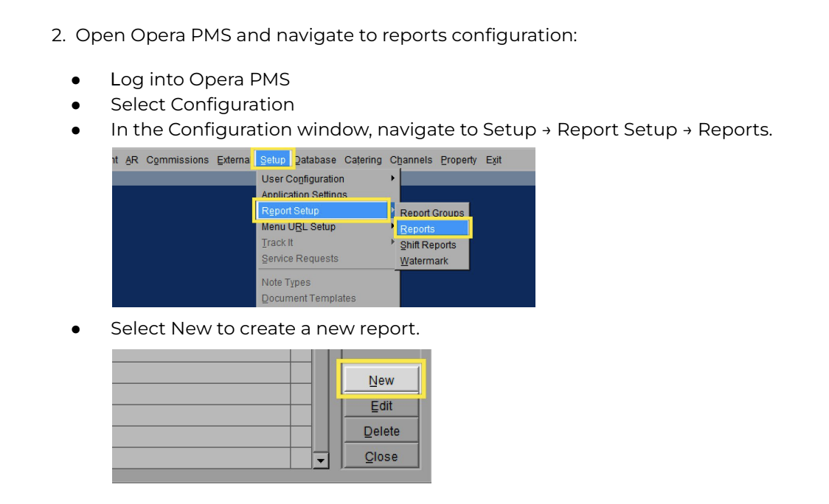The height and width of the screenshot is (504, 829).
Task: Open the Commissions menu
Action: click(177, 160)
